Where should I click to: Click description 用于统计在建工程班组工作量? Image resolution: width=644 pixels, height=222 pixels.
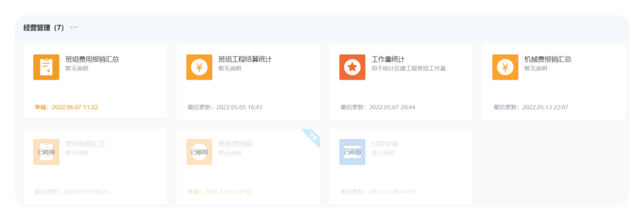click(408, 68)
